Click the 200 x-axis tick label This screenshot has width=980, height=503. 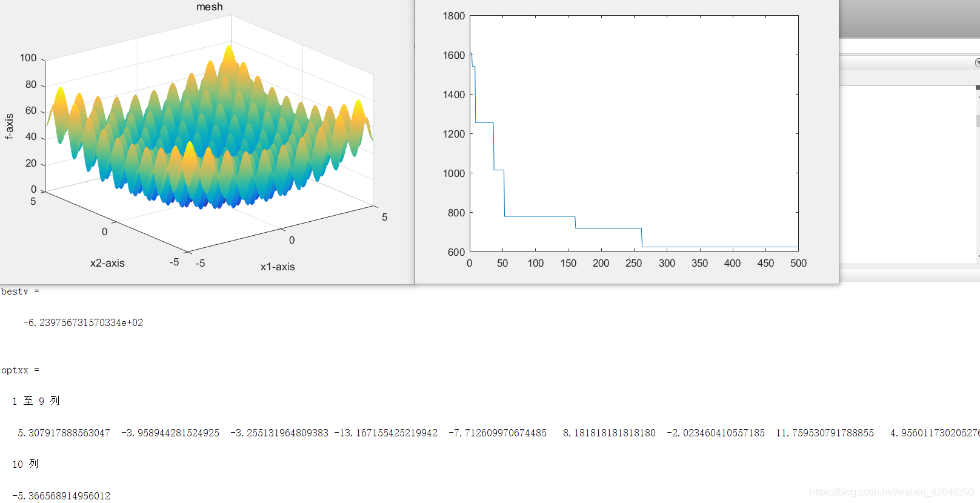[601, 263]
